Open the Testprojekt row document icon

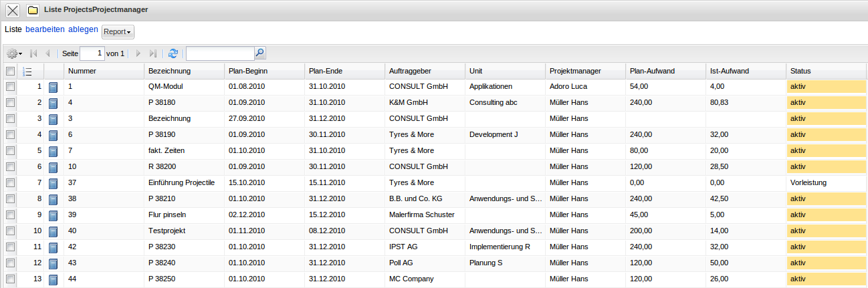(53, 231)
